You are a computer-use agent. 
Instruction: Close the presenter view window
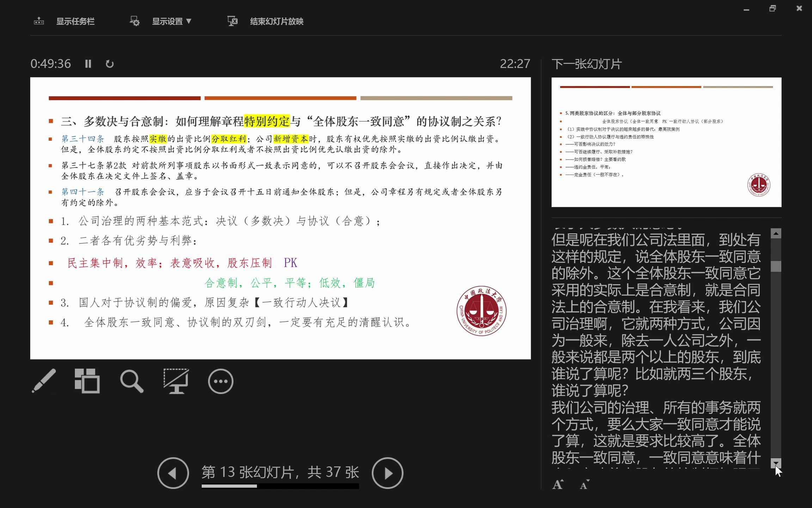coord(799,8)
